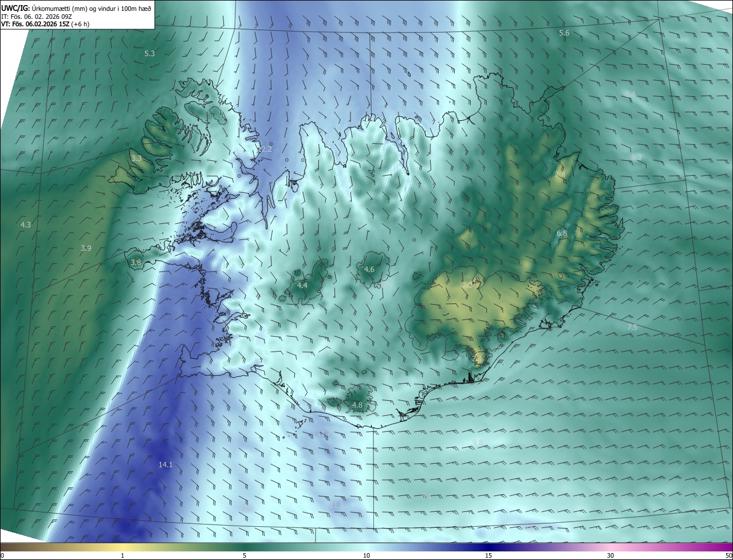
Task: Click the 4.3 value label on the map
Action: click(x=25, y=225)
